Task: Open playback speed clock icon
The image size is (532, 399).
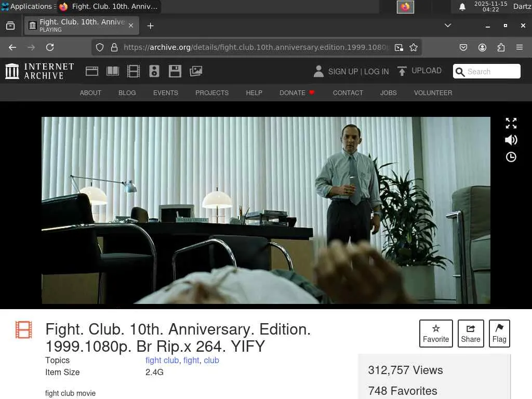Action: point(511,157)
